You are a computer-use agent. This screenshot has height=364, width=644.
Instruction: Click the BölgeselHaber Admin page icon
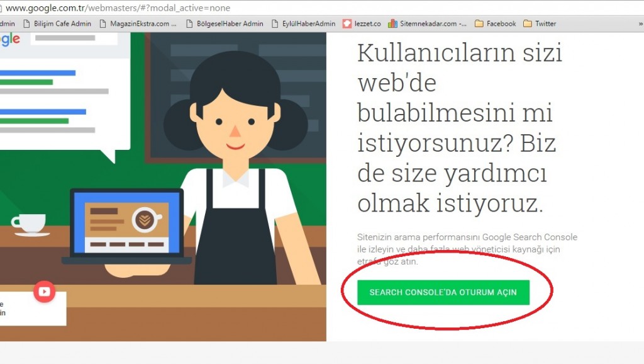[189, 24]
